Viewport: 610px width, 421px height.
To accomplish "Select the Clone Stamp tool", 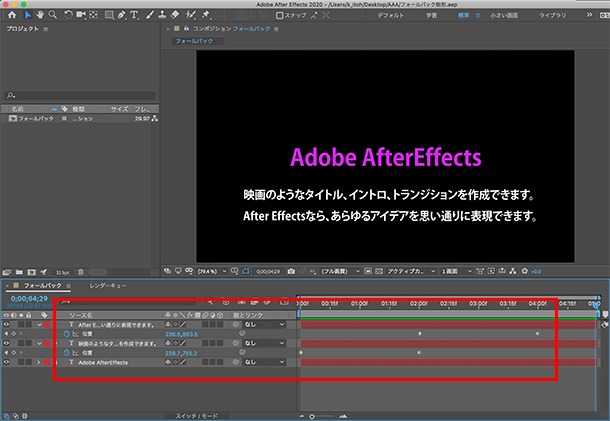I will [162, 15].
